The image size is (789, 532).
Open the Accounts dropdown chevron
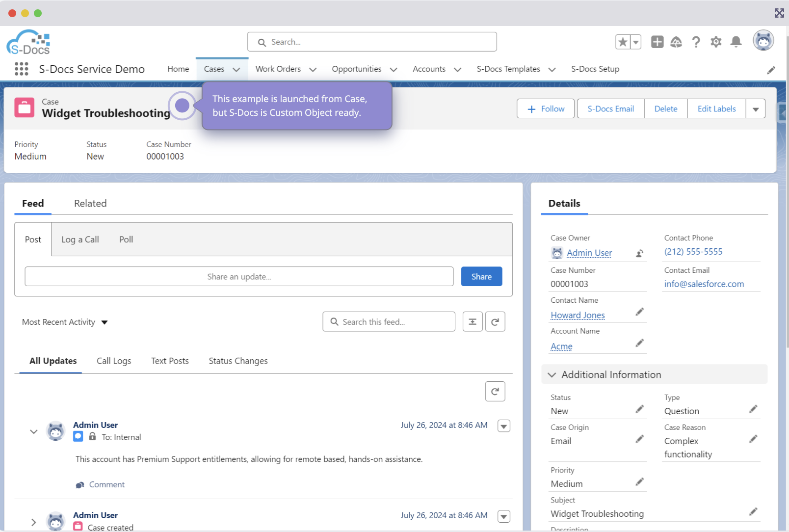[x=458, y=70]
